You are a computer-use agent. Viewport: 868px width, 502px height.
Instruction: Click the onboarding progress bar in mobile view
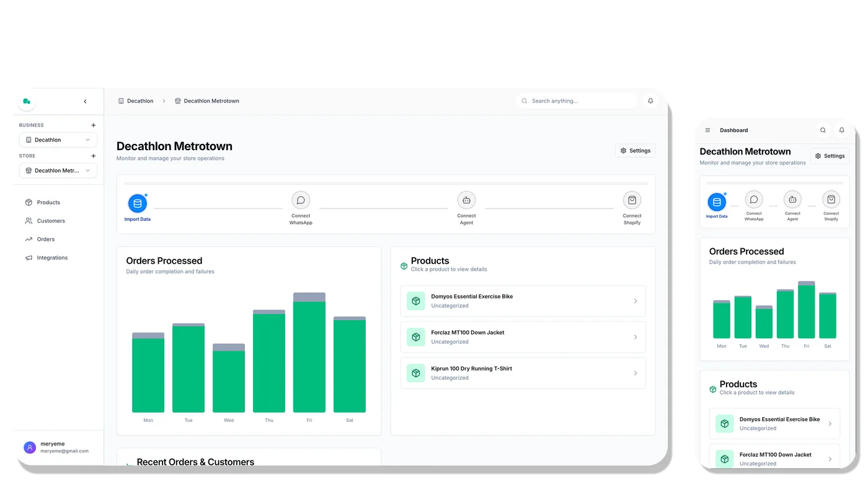point(774,183)
